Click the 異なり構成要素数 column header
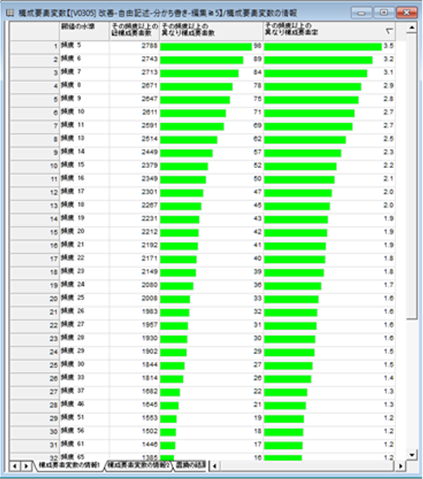The height and width of the screenshot is (479, 423). (x=211, y=31)
